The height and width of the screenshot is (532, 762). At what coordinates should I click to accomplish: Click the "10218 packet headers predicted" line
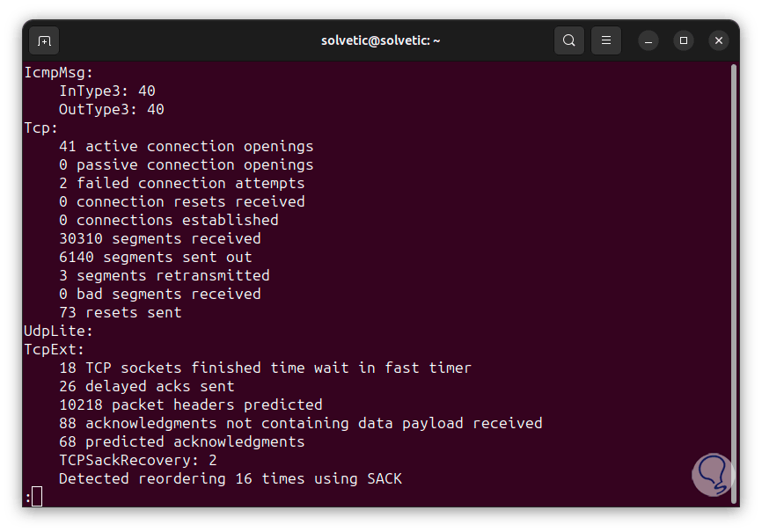[x=190, y=404]
